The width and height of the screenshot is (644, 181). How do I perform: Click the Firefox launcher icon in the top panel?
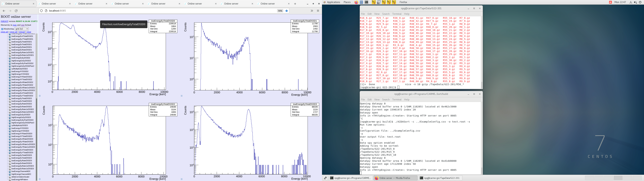click(356, 2)
